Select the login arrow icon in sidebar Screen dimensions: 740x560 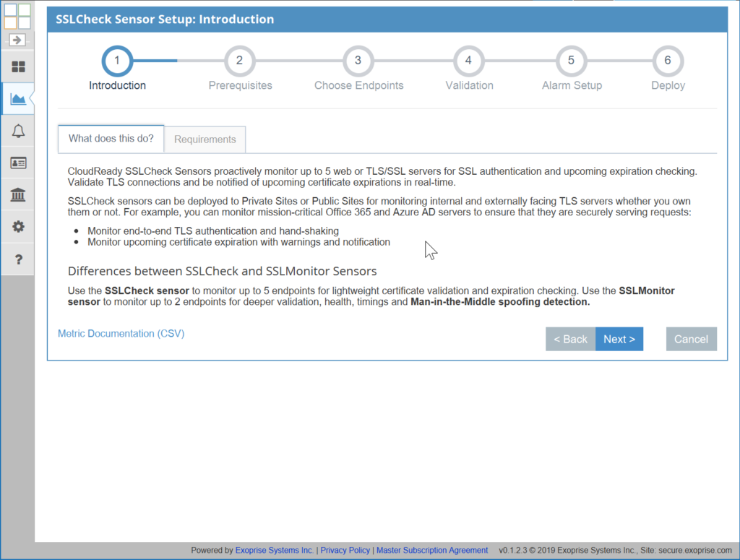pyautogui.click(x=16, y=40)
